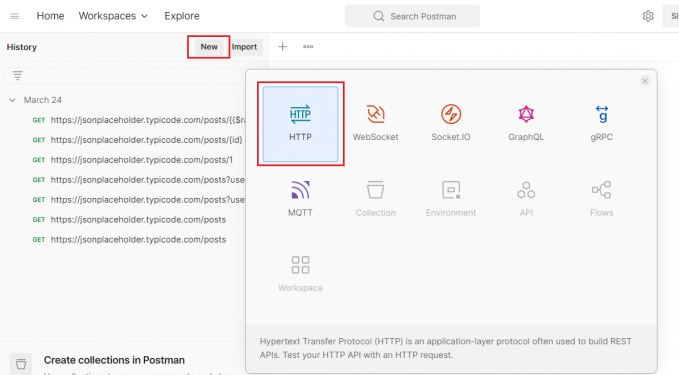Image resolution: width=679 pixels, height=375 pixels.
Task: Click the Search Postman field
Action: coord(412,16)
